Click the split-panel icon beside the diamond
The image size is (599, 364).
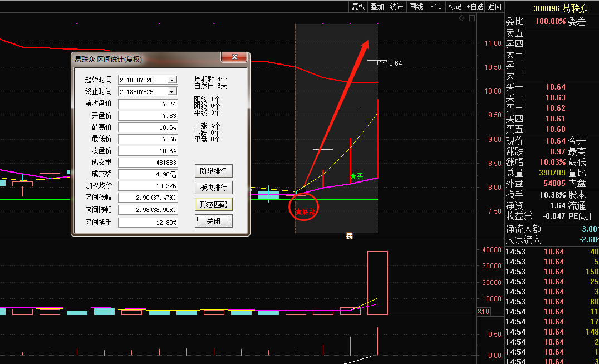click(x=472, y=18)
